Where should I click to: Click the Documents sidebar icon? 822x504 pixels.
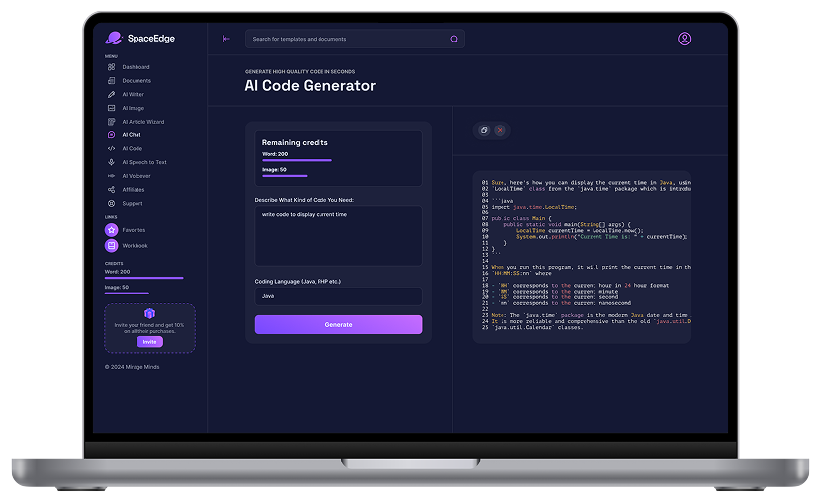click(x=111, y=81)
